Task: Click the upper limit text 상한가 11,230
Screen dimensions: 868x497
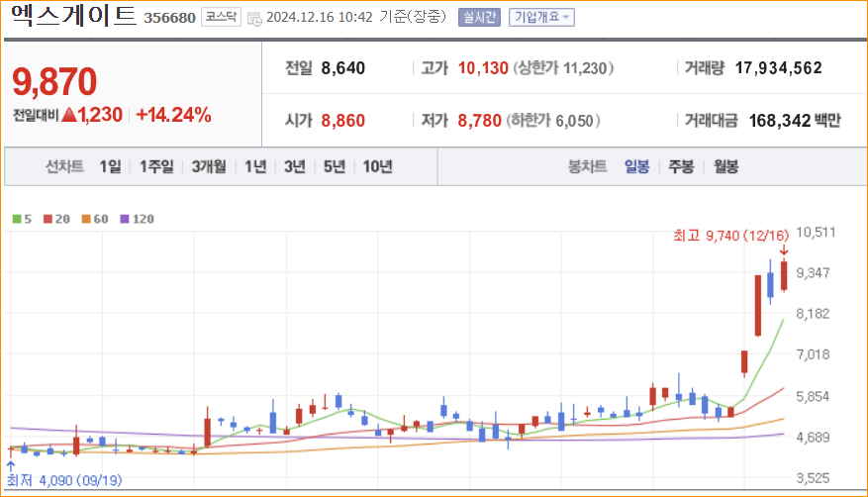Action: click(x=563, y=68)
